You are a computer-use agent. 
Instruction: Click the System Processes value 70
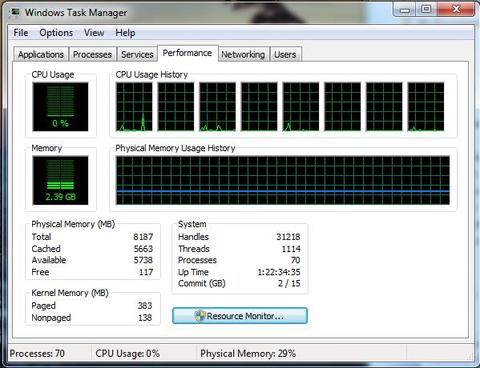[x=295, y=260]
